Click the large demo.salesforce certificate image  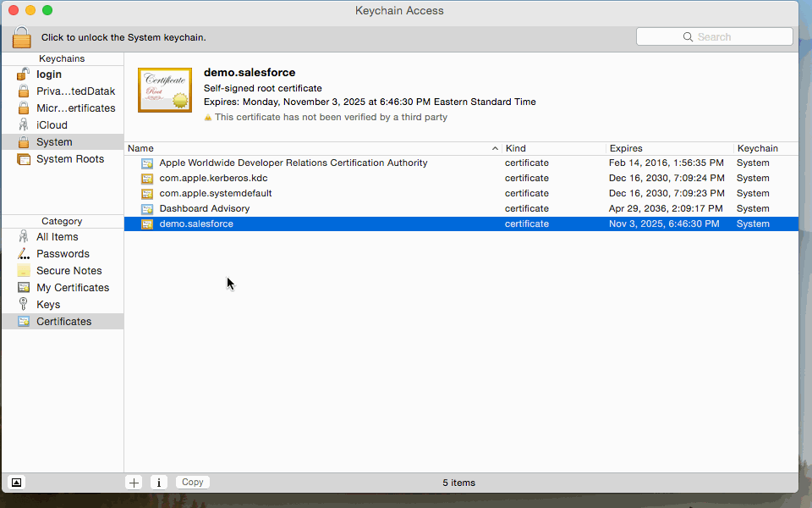[x=165, y=91]
